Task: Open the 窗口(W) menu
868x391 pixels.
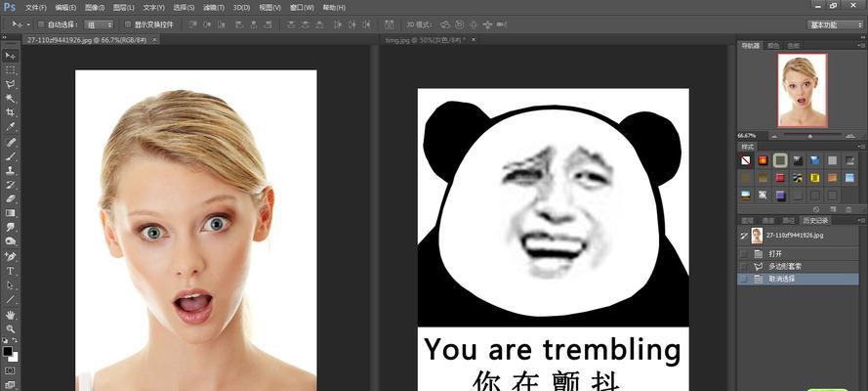Action: (x=303, y=8)
